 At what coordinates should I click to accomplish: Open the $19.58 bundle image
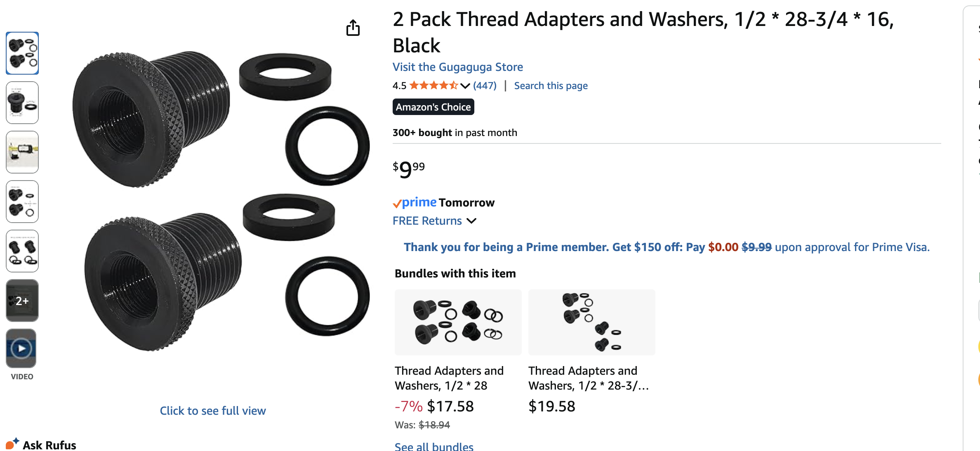click(591, 322)
